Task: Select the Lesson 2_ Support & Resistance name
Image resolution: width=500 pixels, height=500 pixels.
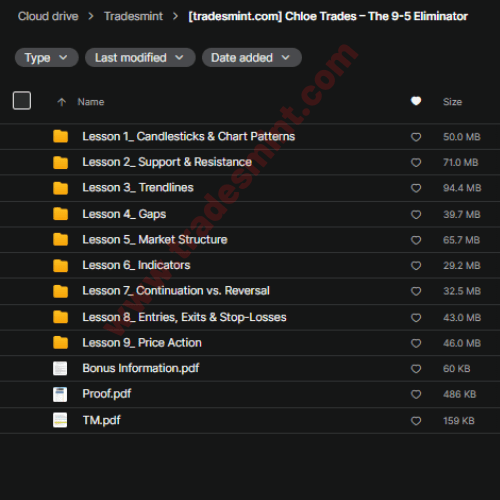Action: (167, 162)
